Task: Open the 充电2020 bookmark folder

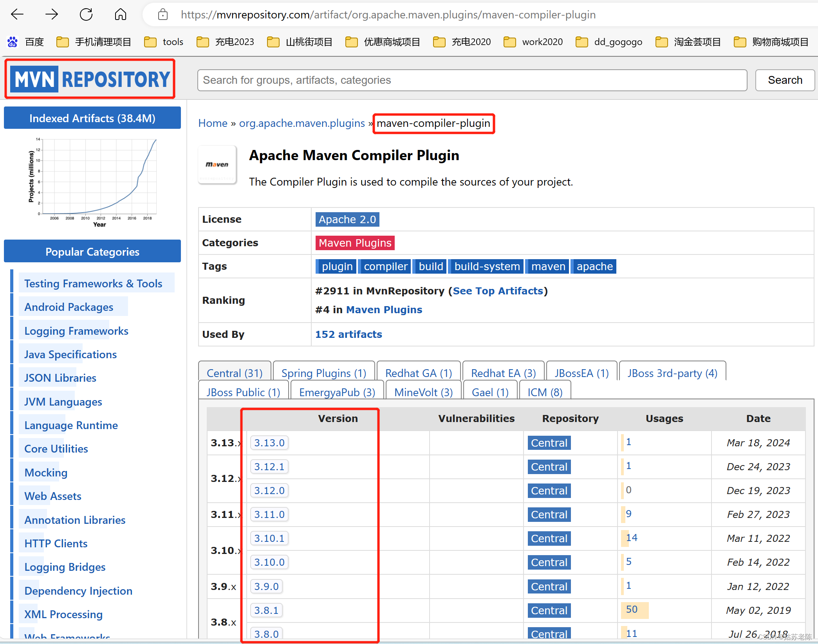Action: [x=462, y=42]
